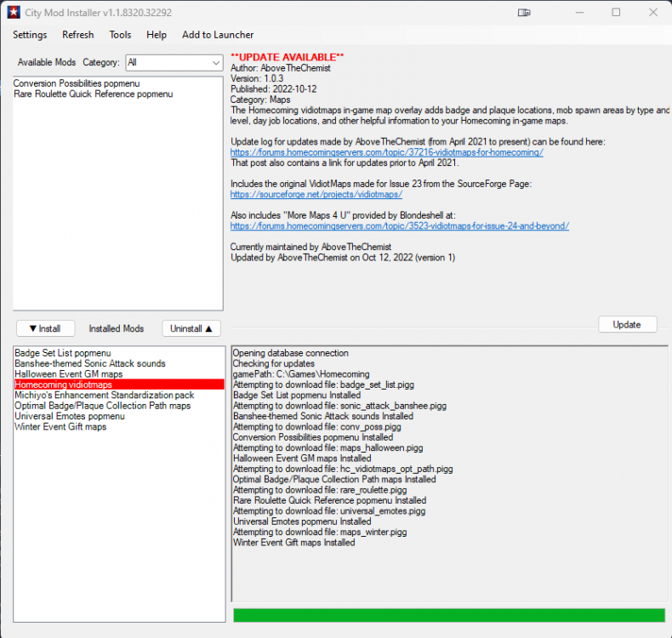Viewport: 672px width, 638px height.
Task: Click Add to Launcher
Action: (x=218, y=35)
